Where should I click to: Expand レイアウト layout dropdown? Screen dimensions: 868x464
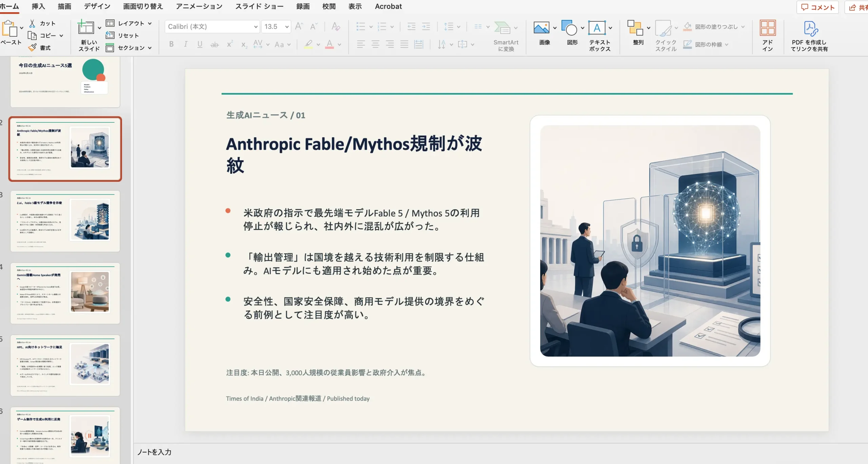pyautogui.click(x=150, y=23)
